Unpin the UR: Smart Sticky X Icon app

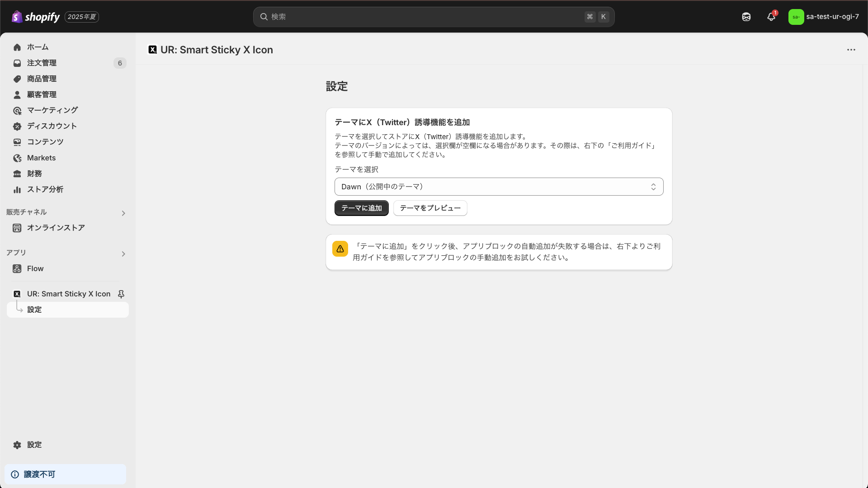click(121, 294)
